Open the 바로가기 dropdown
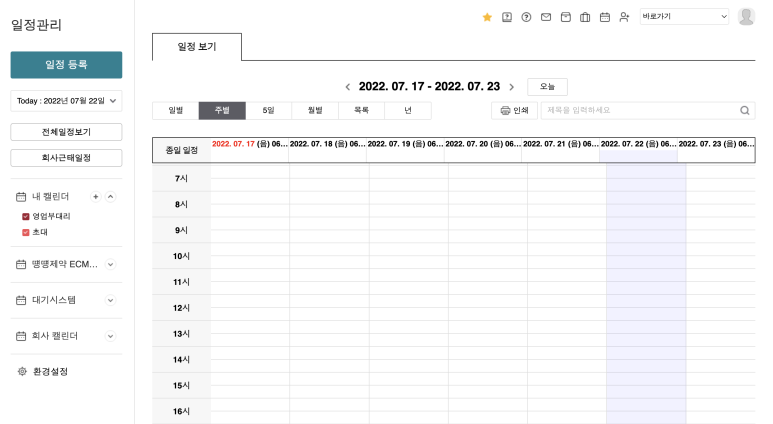 pyautogui.click(x=684, y=17)
